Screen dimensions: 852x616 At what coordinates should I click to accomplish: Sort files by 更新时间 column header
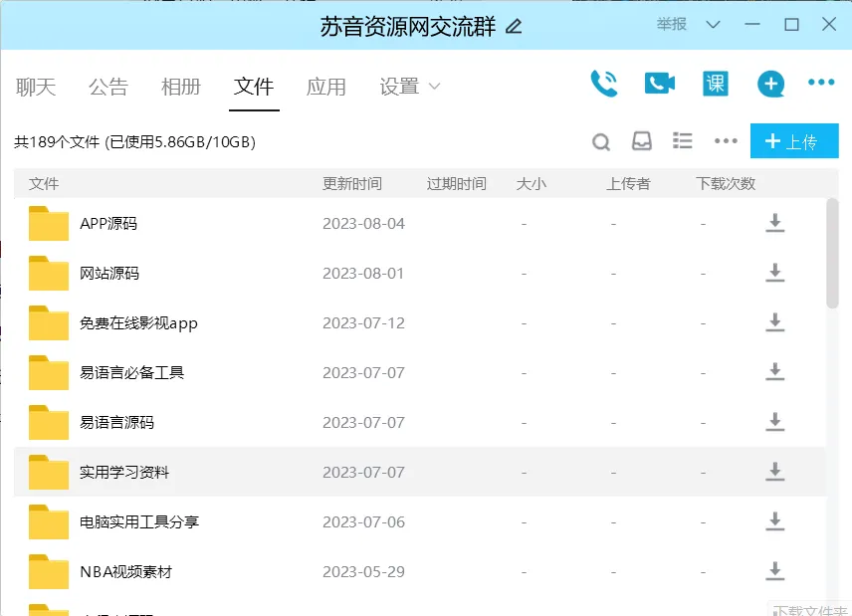click(351, 183)
